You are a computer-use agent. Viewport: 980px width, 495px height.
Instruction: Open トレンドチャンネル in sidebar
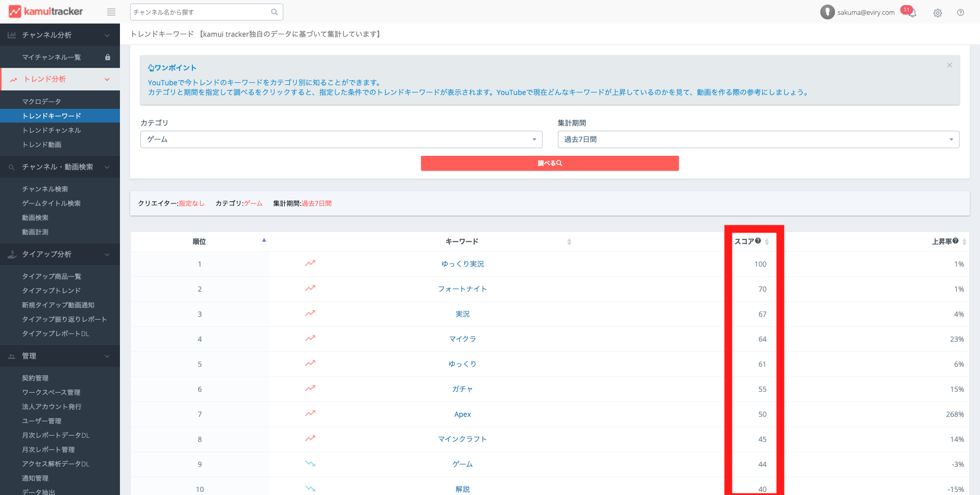pyautogui.click(x=52, y=130)
